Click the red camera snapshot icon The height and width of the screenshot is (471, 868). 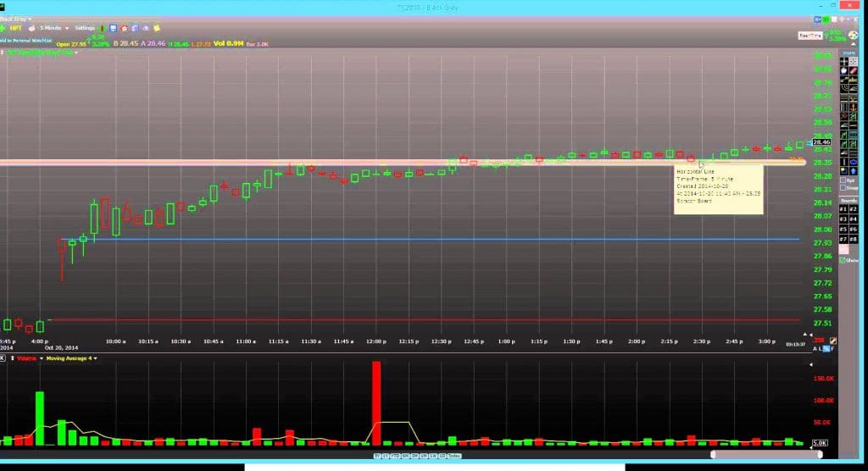click(x=124, y=28)
